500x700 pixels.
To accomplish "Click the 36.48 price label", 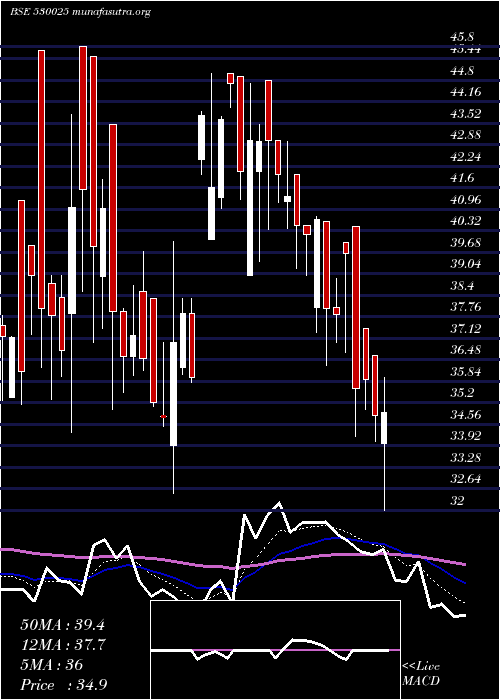I will (466, 349).
